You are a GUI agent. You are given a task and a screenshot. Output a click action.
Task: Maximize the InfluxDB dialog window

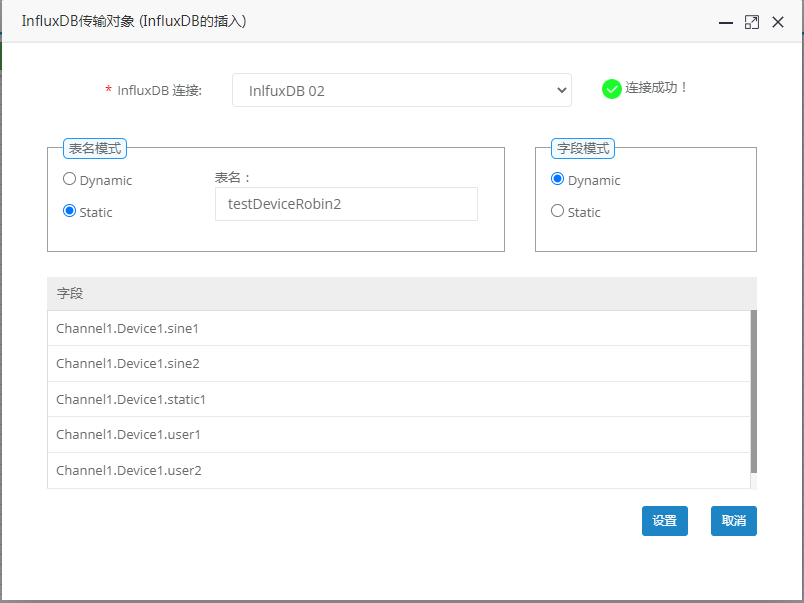tap(752, 22)
